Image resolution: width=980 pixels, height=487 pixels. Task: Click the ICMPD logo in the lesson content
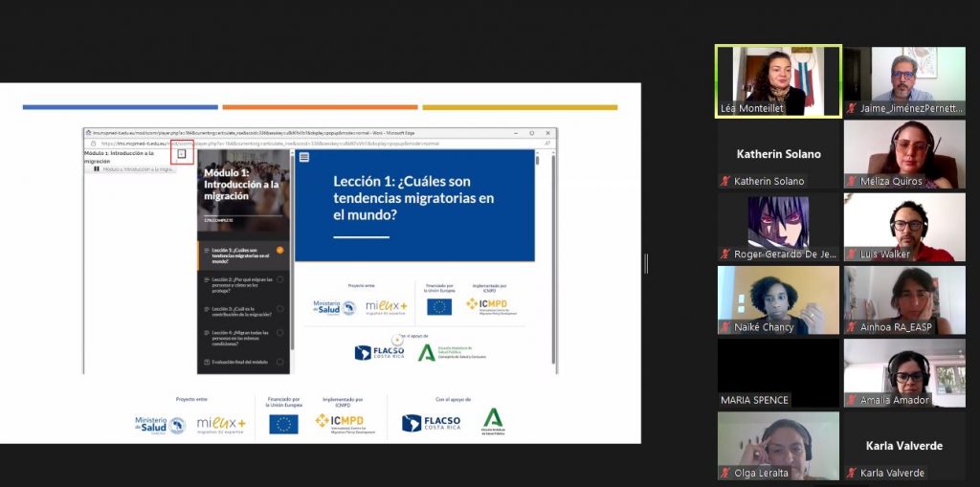486,306
